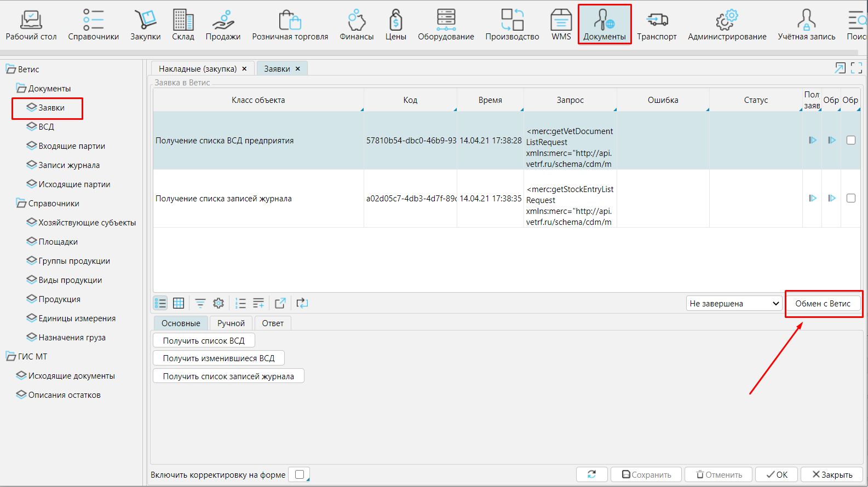Collapse the Ветис tree folder
The height and width of the screenshot is (487, 868).
pyautogui.click(x=10, y=69)
